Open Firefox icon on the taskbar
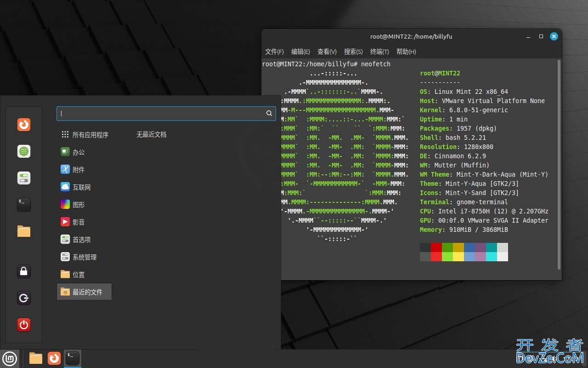Image resolution: width=588 pixels, height=368 pixels. [54, 358]
